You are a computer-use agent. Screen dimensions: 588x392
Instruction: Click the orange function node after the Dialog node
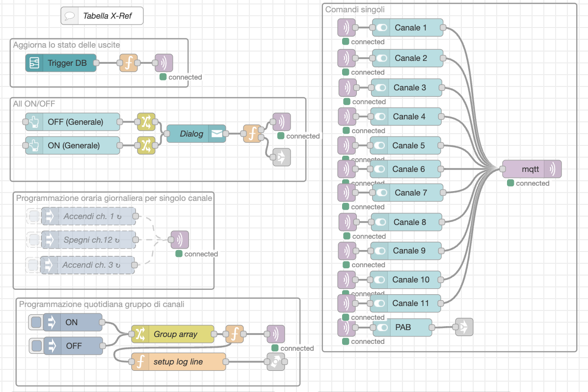(x=252, y=133)
